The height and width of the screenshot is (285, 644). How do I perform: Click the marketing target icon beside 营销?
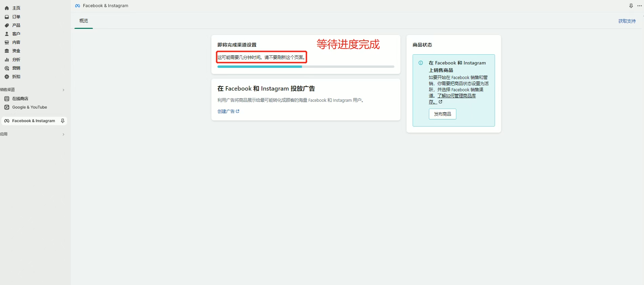click(7, 68)
